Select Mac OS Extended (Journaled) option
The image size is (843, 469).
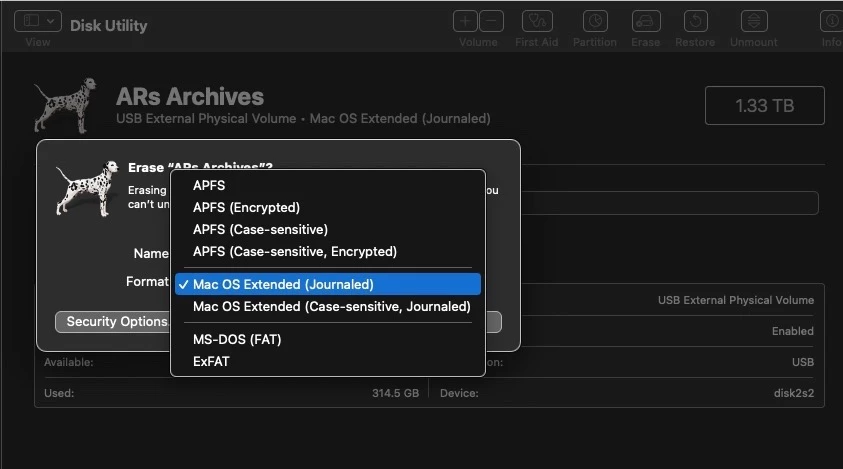(x=327, y=284)
